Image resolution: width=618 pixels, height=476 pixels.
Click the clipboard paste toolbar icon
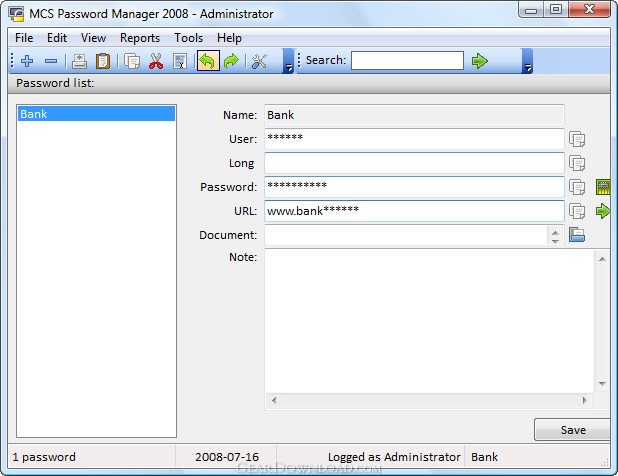click(103, 61)
